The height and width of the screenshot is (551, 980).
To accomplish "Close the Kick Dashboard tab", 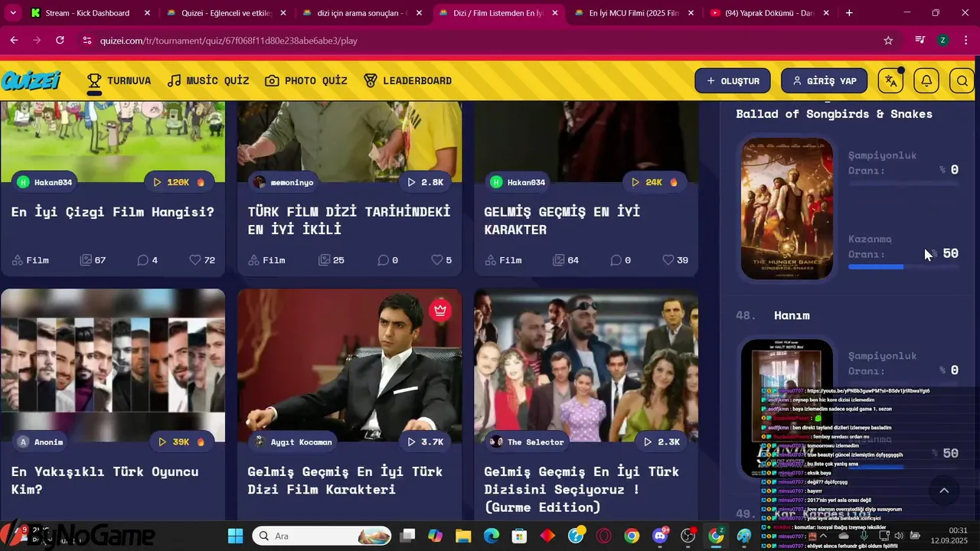I will [147, 13].
